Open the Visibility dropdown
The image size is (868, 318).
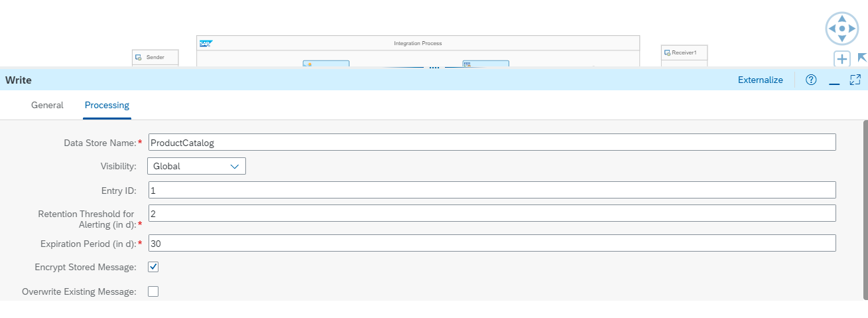(x=196, y=166)
